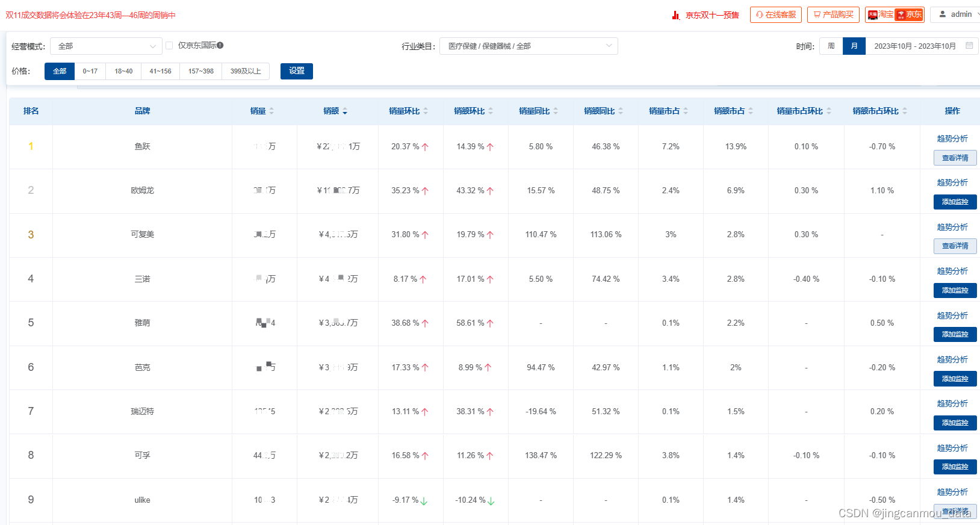Switch to 淘宝 platform
The width and height of the screenshot is (980, 525).
click(x=881, y=14)
